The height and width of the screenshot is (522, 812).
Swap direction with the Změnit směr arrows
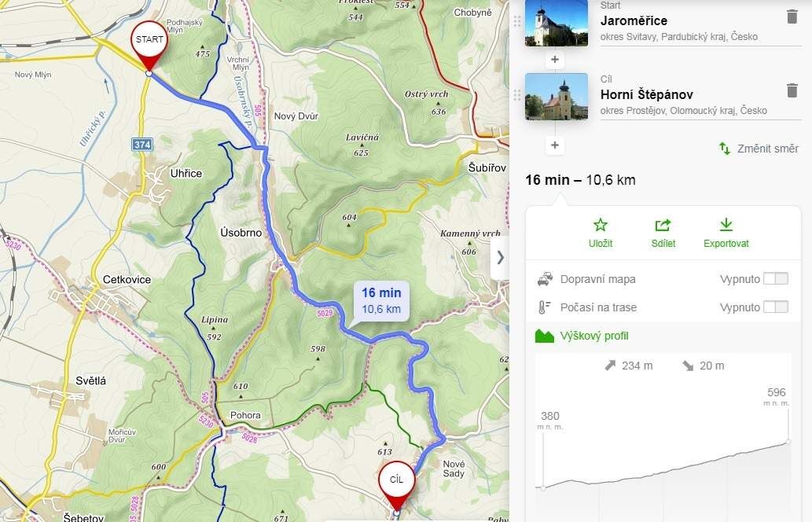pyautogui.click(x=725, y=149)
